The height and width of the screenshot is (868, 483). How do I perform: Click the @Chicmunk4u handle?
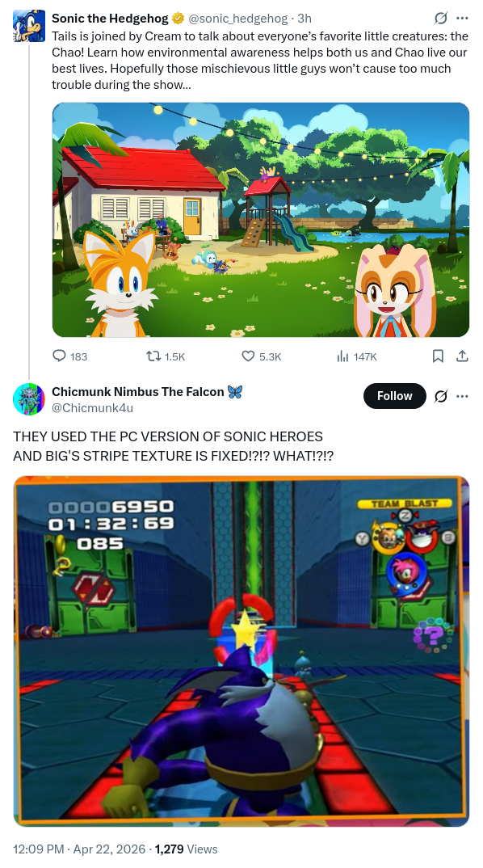pyautogui.click(x=92, y=408)
